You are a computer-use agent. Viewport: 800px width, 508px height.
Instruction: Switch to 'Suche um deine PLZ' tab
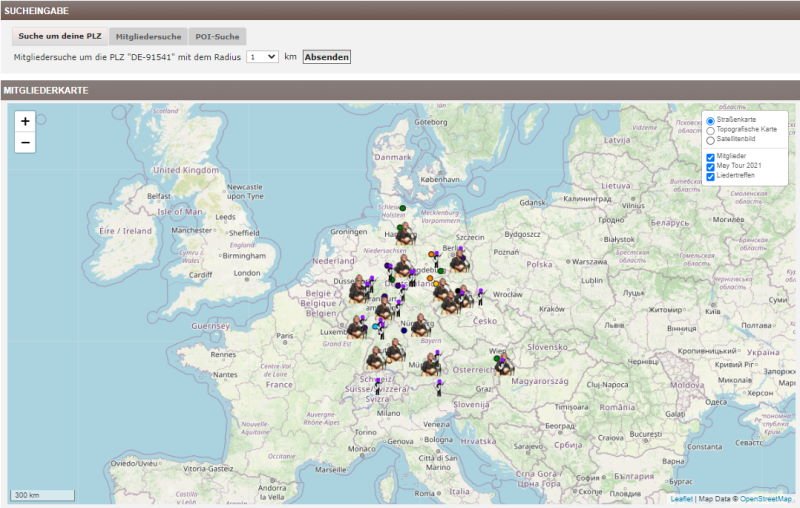(x=60, y=36)
